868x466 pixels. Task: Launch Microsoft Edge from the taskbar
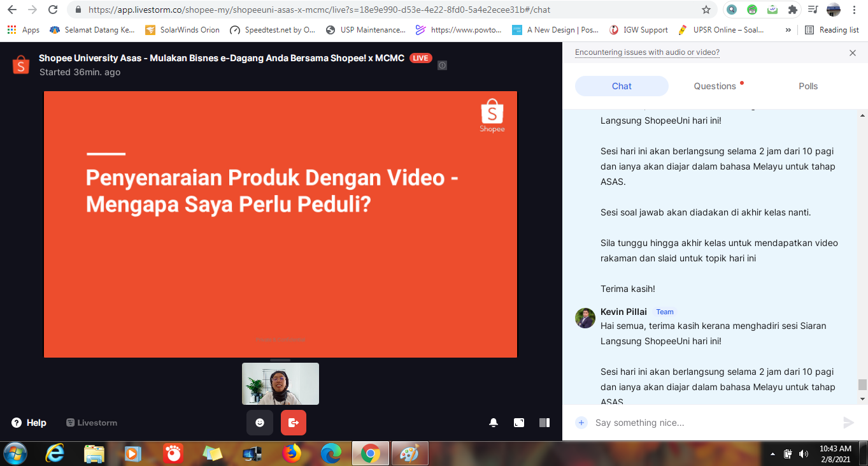[331, 453]
